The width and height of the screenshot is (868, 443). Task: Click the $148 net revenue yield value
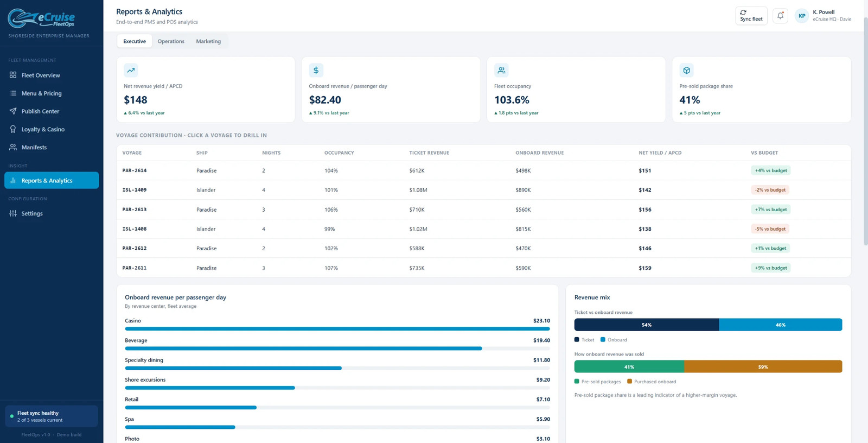[x=136, y=100]
